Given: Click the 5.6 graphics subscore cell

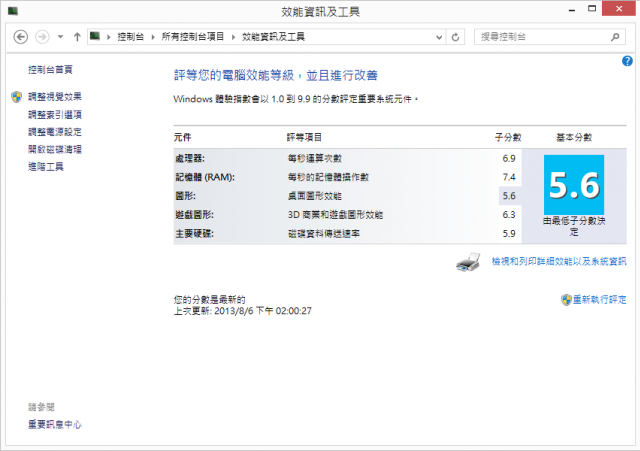Looking at the screenshot, I should pyautogui.click(x=509, y=196).
